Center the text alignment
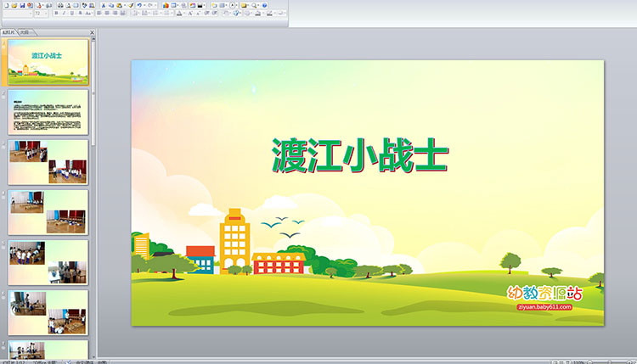The width and height of the screenshot is (637, 364). [107, 13]
